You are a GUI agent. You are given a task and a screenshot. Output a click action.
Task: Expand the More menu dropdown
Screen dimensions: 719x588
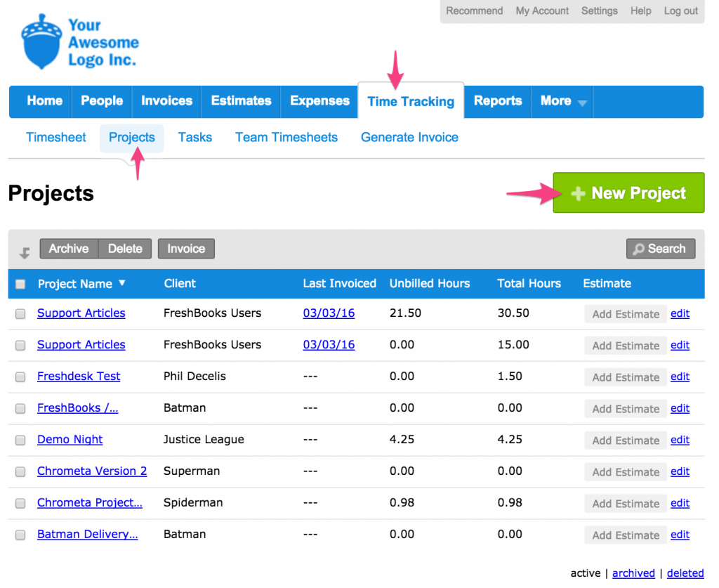562,101
